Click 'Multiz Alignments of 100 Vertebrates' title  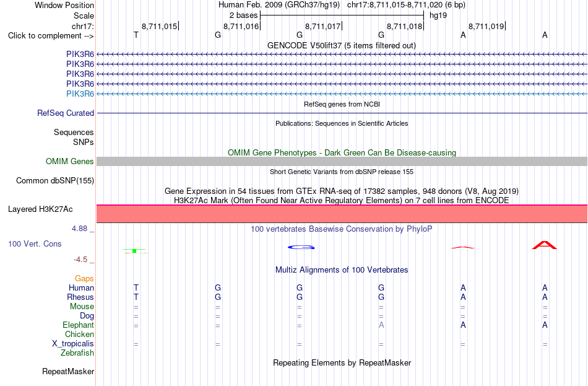pyautogui.click(x=342, y=270)
